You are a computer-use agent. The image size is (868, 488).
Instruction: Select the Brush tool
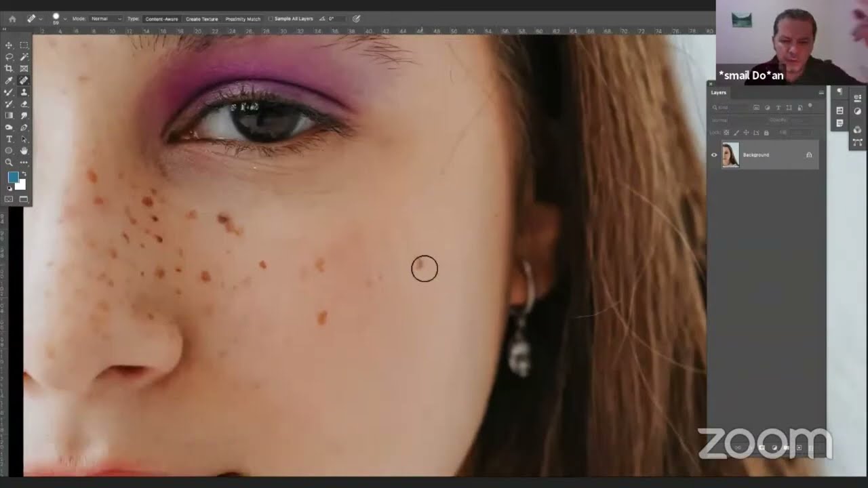[x=9, y=92]
